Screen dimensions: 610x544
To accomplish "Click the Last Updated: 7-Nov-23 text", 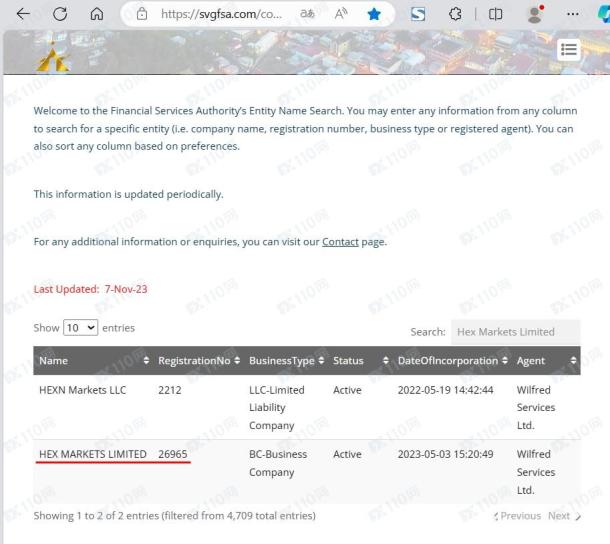I will point(90,289).
